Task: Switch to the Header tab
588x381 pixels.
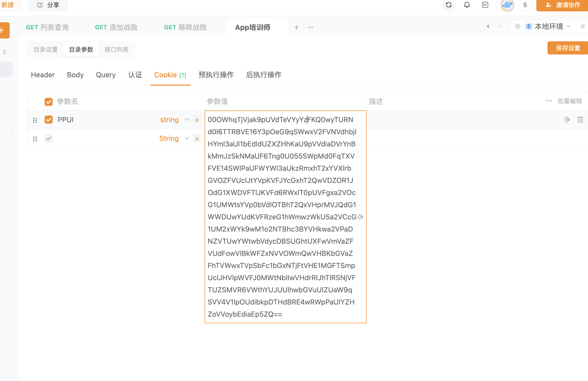Action: tap(43, 75)
